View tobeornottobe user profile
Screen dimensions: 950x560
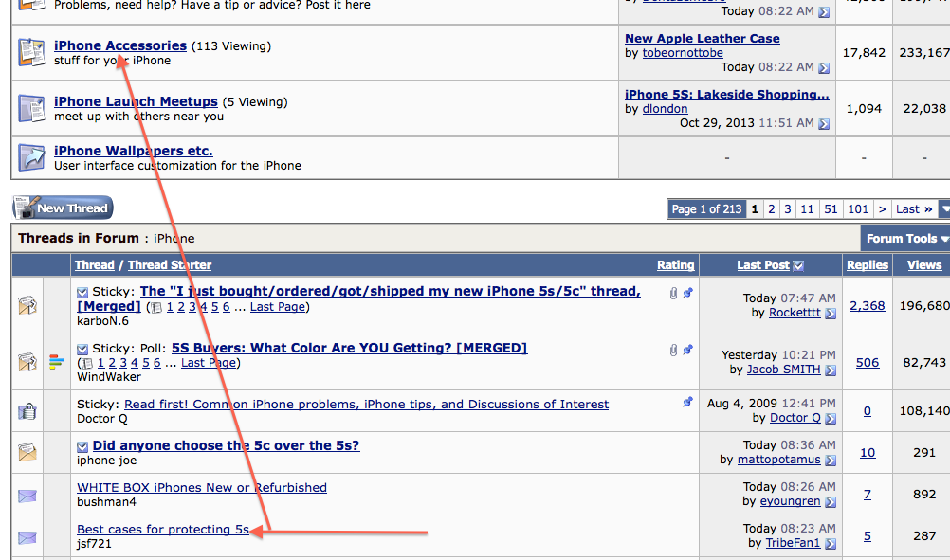(683, 53)
